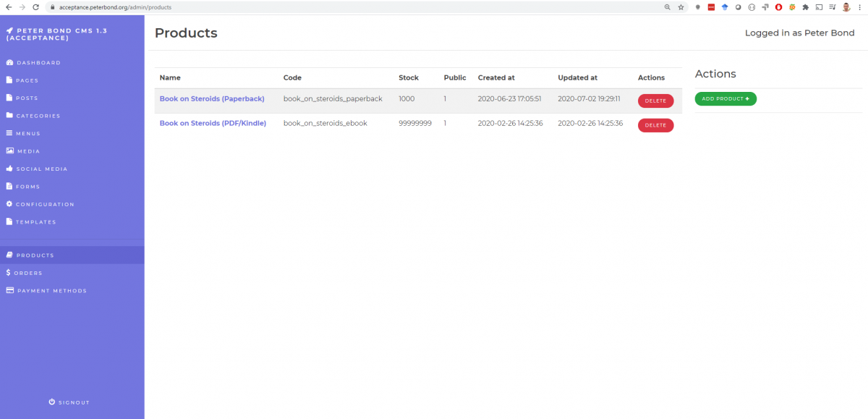Click the Add Product button

coord(726,98)
